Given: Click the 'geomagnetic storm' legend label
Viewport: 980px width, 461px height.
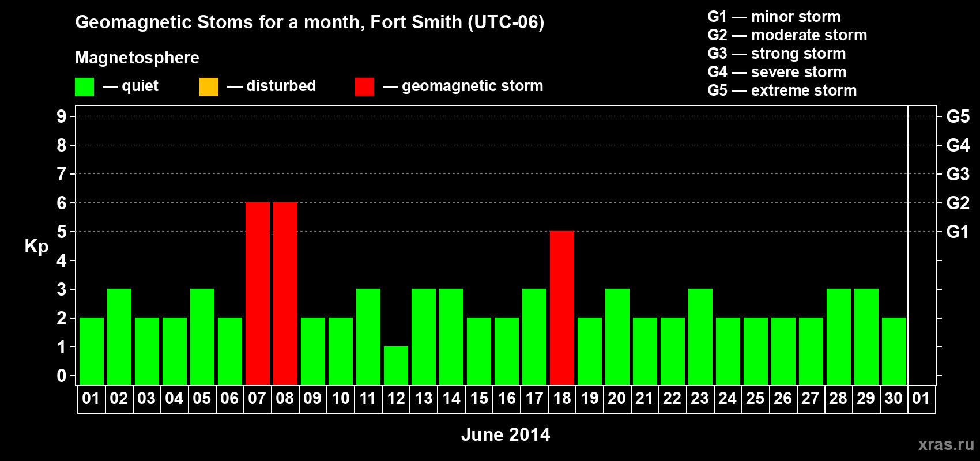Looking at the screenshot, I should [472, 86].
